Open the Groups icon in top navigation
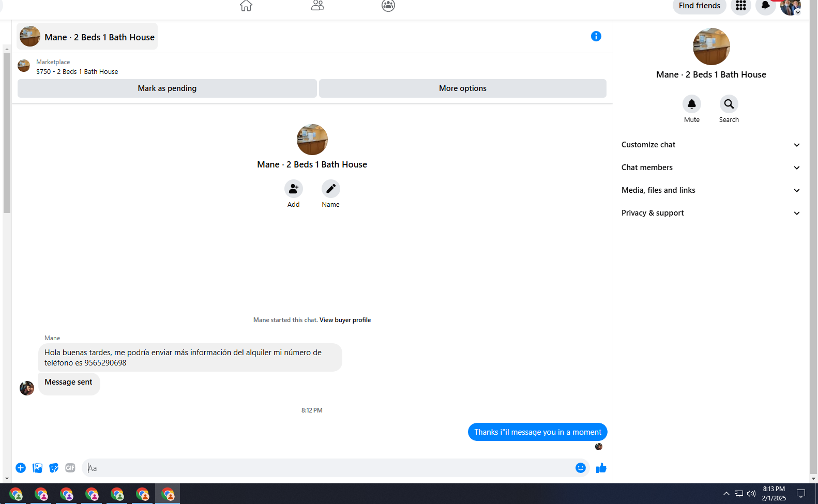 click(x=388, y=5)
